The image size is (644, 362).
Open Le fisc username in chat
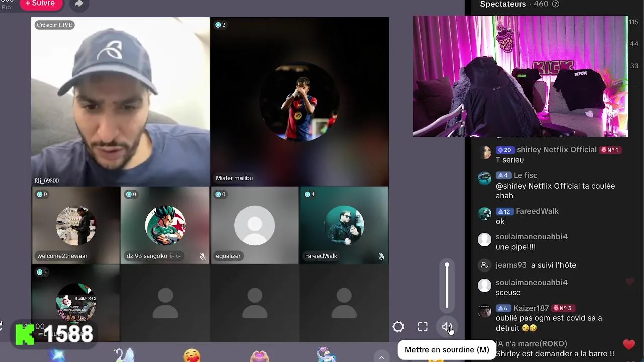pos(526,175)
